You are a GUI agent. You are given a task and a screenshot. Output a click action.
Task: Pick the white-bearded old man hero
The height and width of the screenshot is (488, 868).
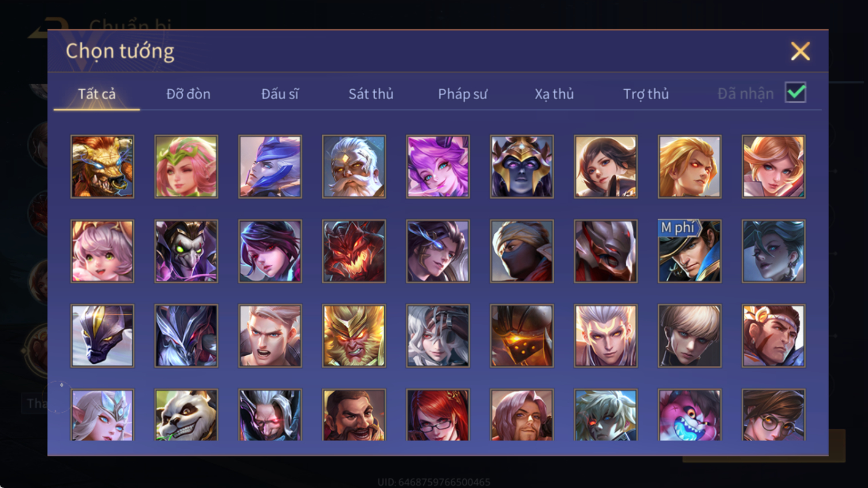(354, 167)
